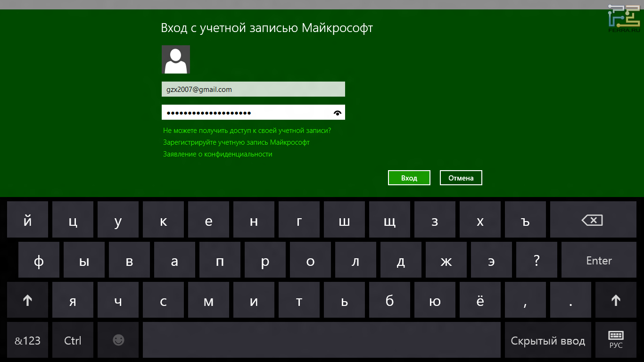Viewport: 644px width, 362px height.
Task: Tap the б key
Action: 389,300
